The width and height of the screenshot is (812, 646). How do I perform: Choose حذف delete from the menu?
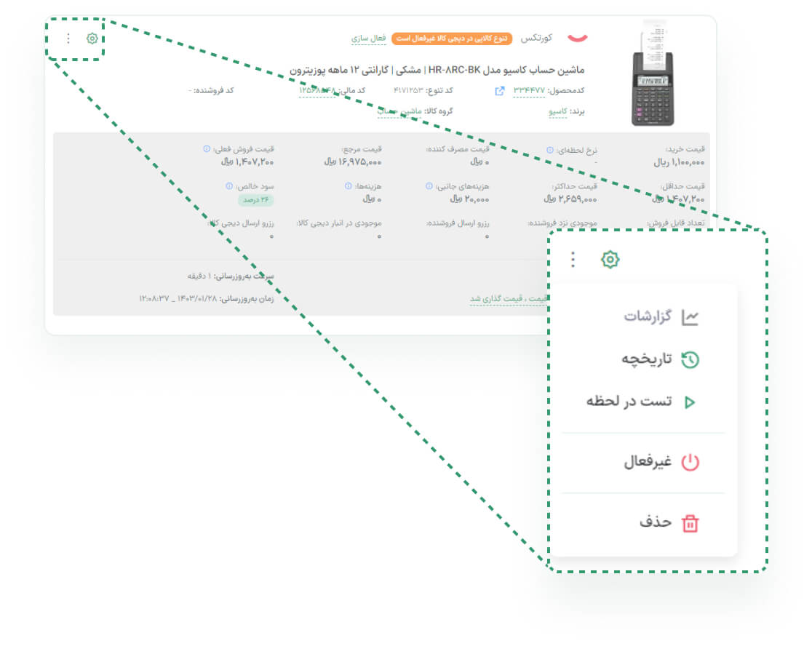tap(669, 522)
